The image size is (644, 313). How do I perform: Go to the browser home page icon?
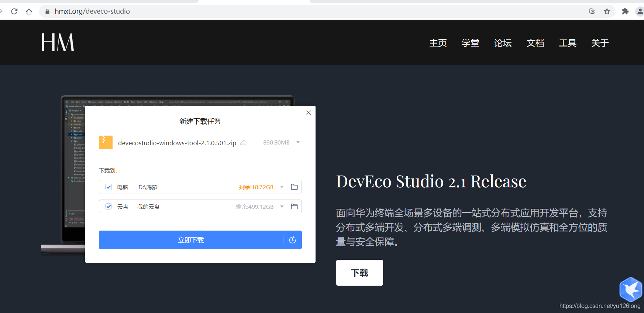pyautogui.click(x=29, y=11)
